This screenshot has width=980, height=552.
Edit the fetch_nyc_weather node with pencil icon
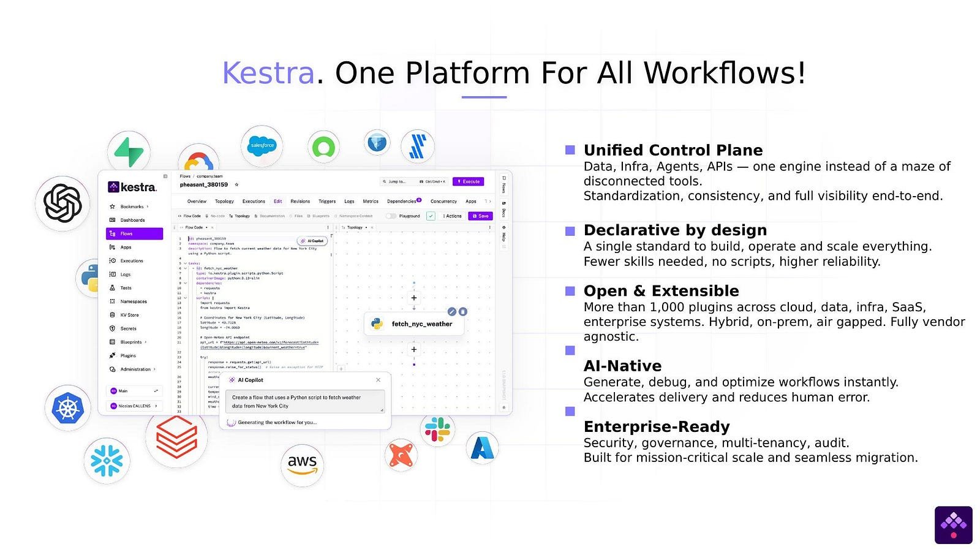pyautogui.click(x=452, y=312)
